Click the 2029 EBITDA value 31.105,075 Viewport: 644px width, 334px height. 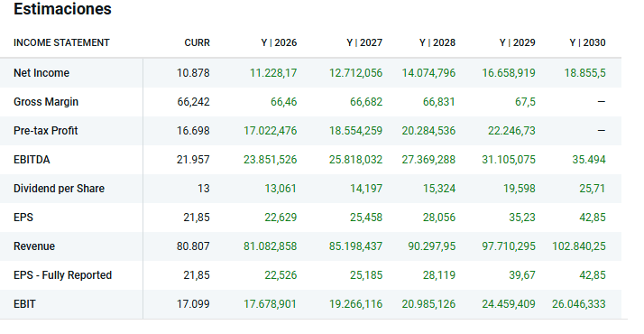click(x=509, y=160)
